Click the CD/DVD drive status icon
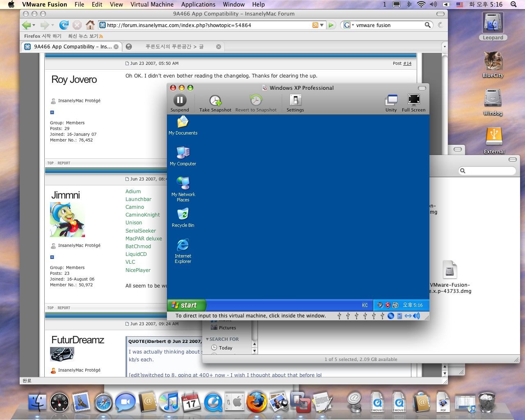This screenshot has width=525, height=420. point(391,316)
